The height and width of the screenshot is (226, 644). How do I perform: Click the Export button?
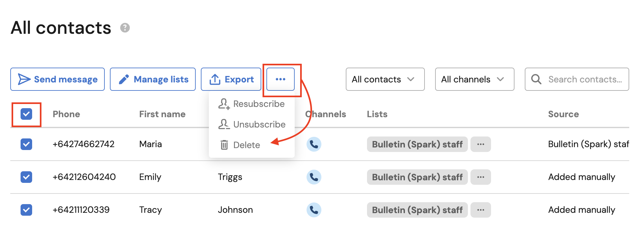click(231, 79)
